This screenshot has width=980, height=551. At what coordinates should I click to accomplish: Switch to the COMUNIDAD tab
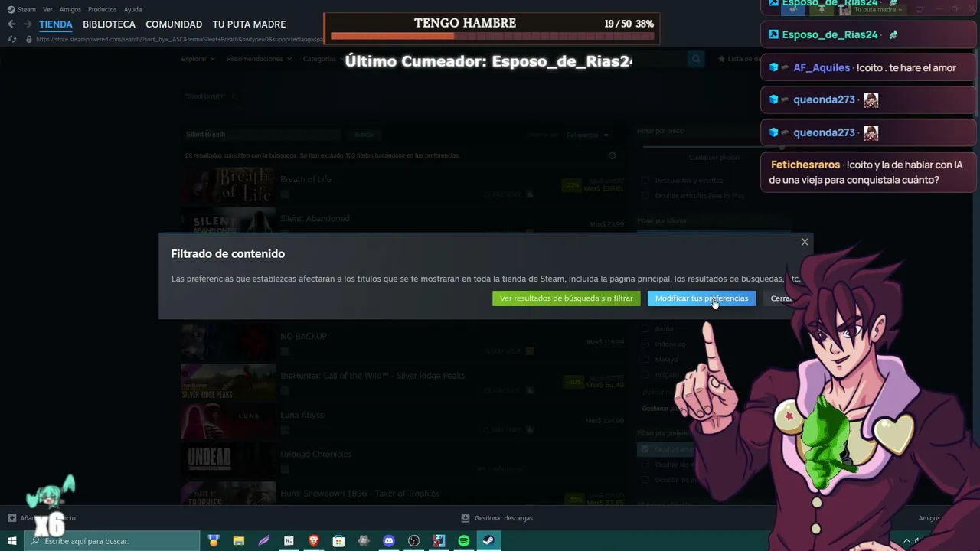point(174,24)
